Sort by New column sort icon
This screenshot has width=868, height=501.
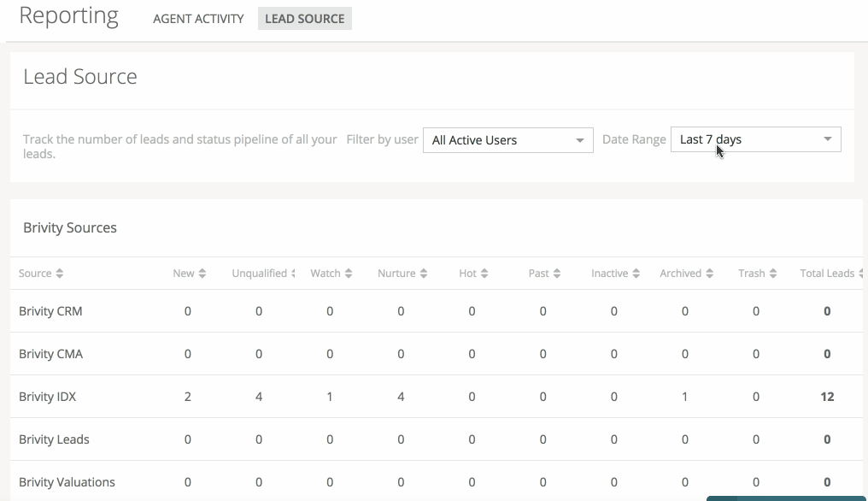click(x=202, y=274)
